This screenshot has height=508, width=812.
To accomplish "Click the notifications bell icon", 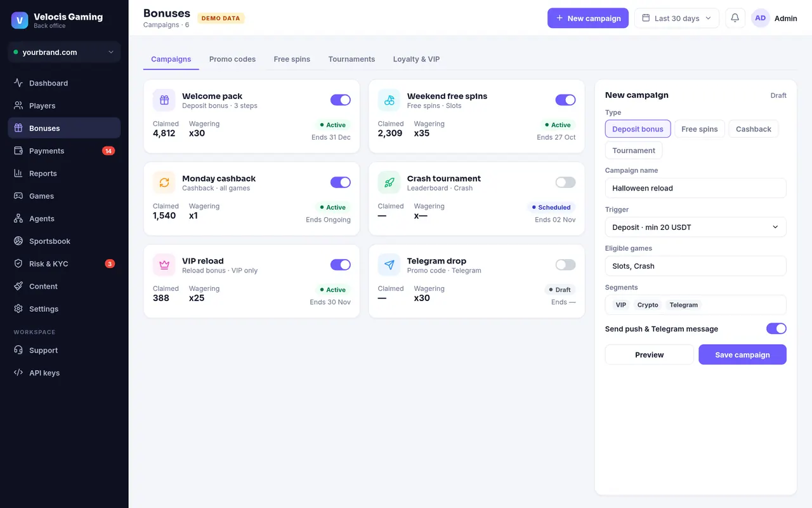I will [735, 18].
